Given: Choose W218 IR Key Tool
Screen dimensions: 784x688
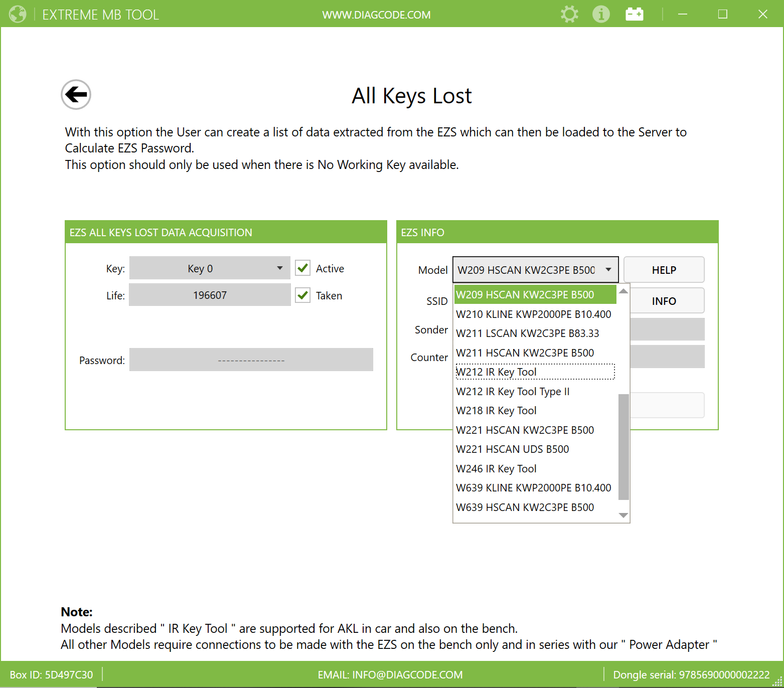Looking at the screenshot, I should pyautogui.click(x=535, y=410).
